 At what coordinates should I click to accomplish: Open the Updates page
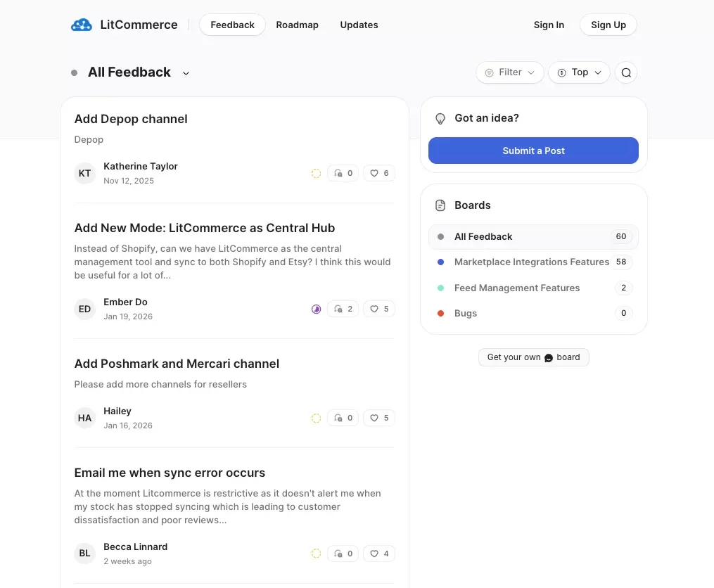(359, 25)
